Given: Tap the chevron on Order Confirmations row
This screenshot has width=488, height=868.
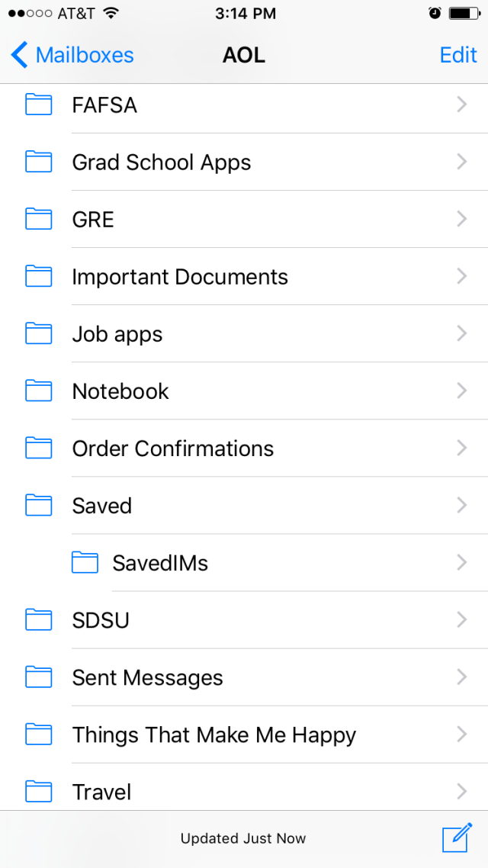Looking at the screenshot, I should click(461, 448).
